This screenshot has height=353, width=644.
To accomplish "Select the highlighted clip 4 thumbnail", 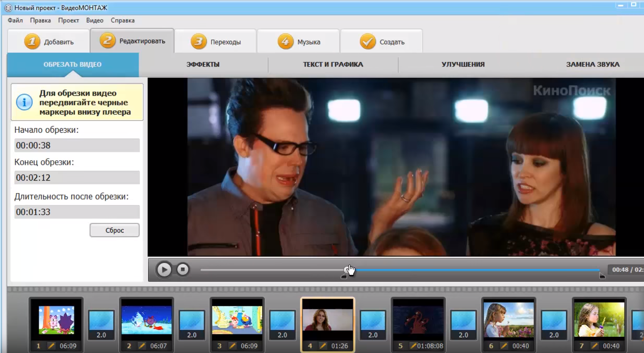I will pyautogui.click(x=328, y=320).
